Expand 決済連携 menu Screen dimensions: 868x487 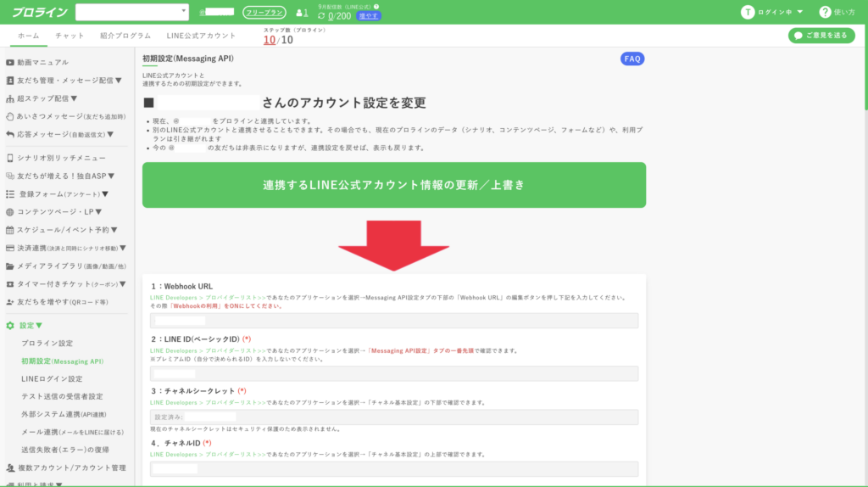point(71,249)
